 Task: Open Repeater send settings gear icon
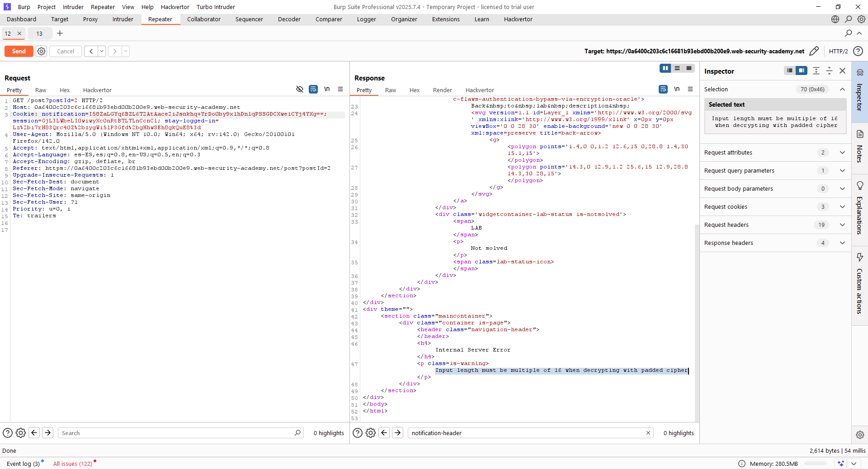coord(41,51)
